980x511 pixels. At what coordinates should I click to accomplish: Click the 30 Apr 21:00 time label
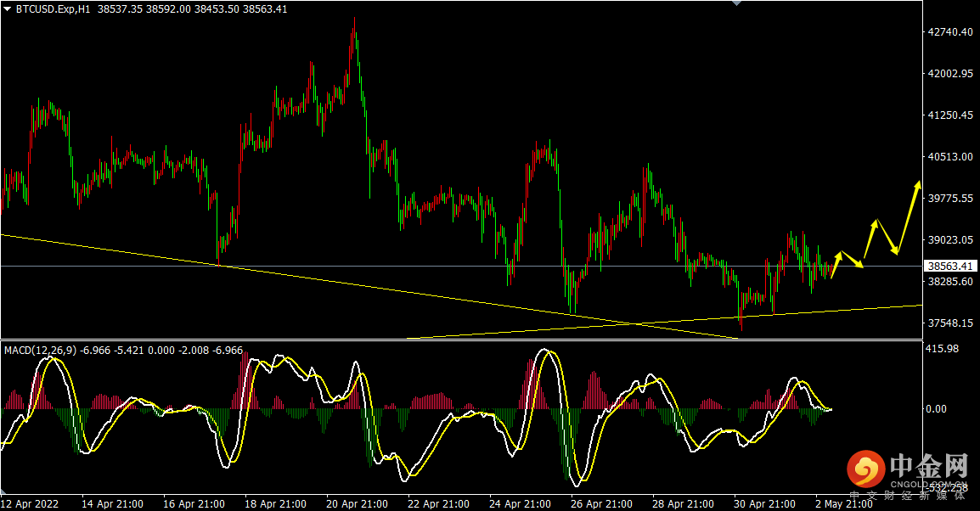click(765, 503)
